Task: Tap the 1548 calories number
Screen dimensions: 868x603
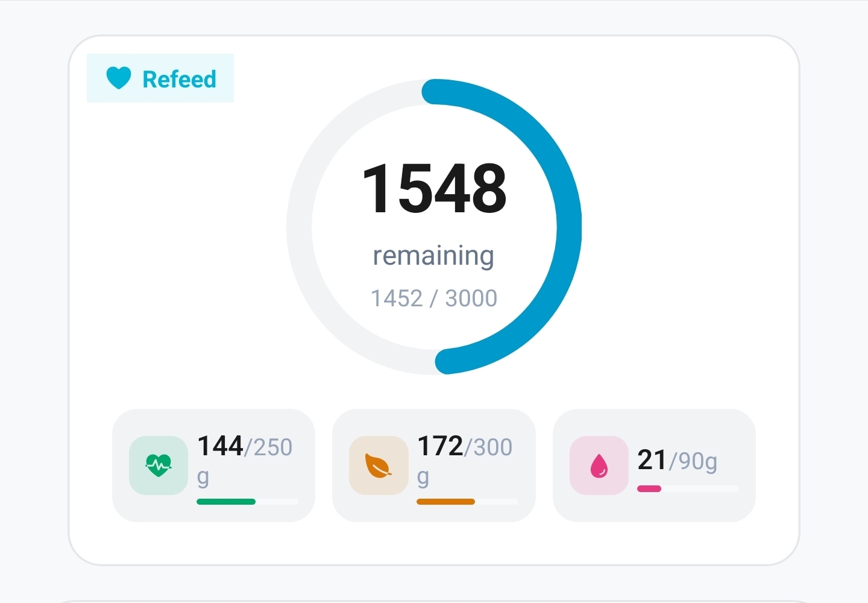Action: (434, 189)
